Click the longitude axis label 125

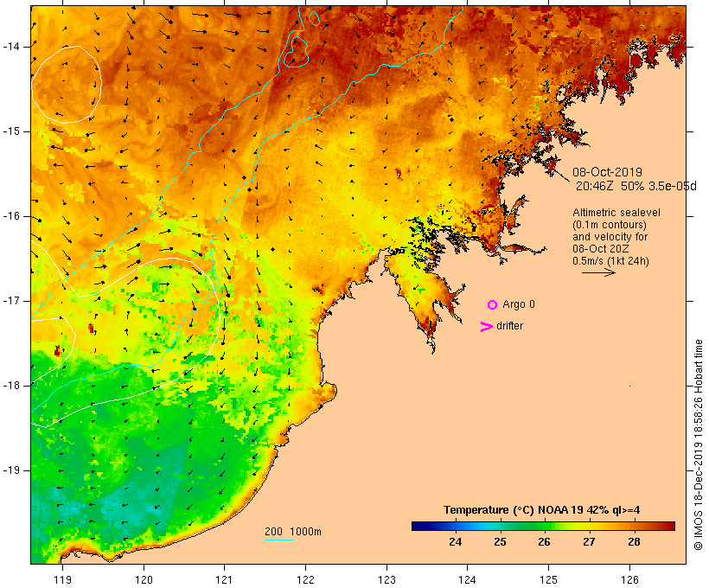548,579
